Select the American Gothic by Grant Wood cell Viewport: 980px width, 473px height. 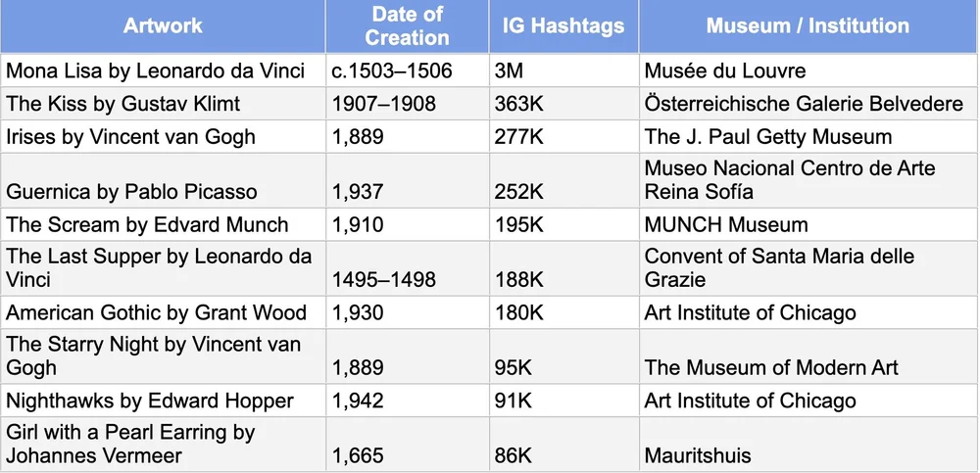pos(163,312)
